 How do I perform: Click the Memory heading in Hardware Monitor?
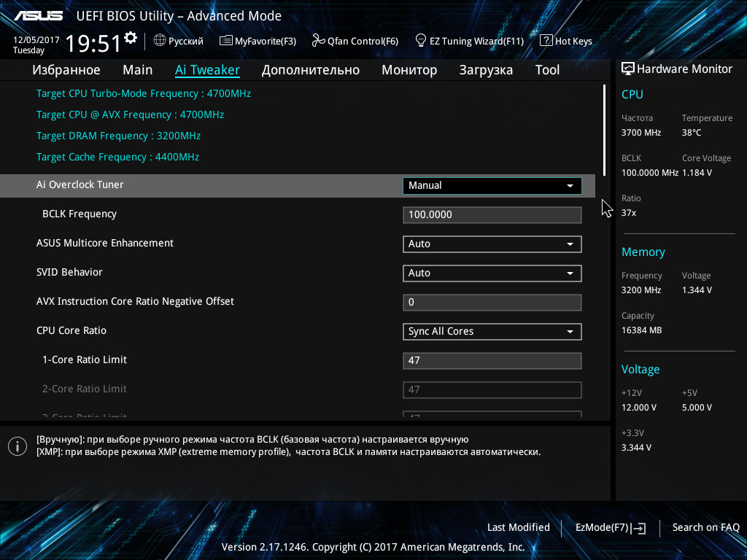pos(643,252)
